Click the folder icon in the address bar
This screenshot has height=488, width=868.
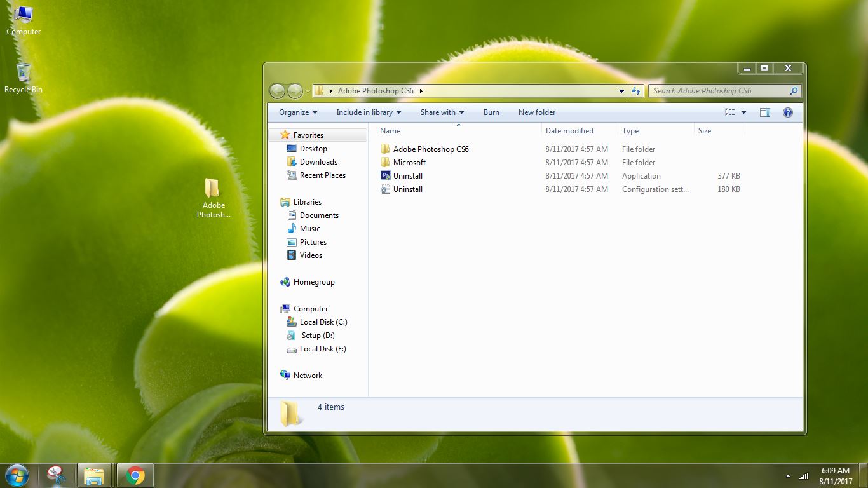point(320,91)
